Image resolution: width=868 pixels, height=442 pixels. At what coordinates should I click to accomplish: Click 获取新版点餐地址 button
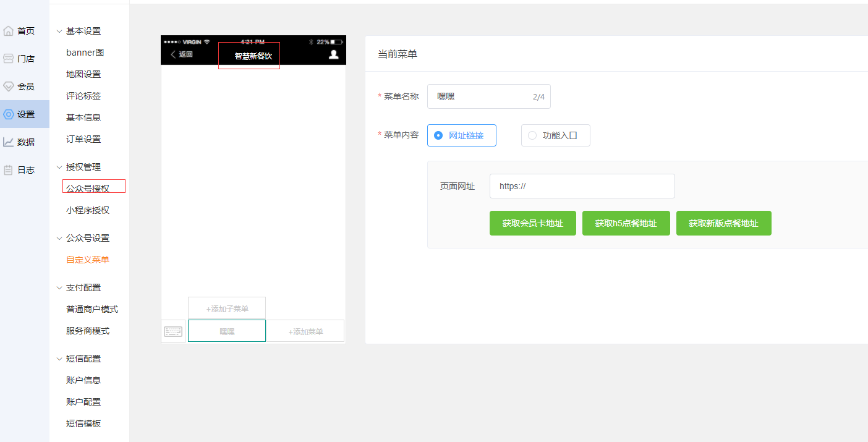click(724, 223)
